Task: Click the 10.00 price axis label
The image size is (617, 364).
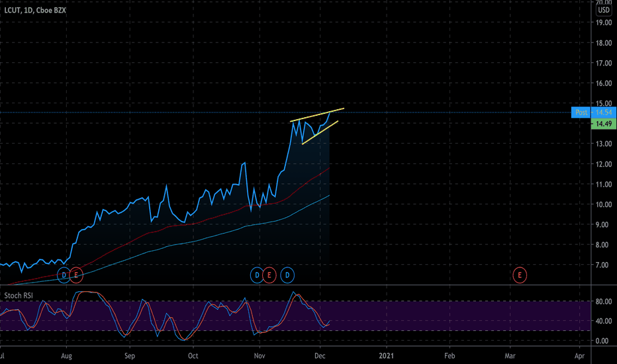Action: (604, 205)
